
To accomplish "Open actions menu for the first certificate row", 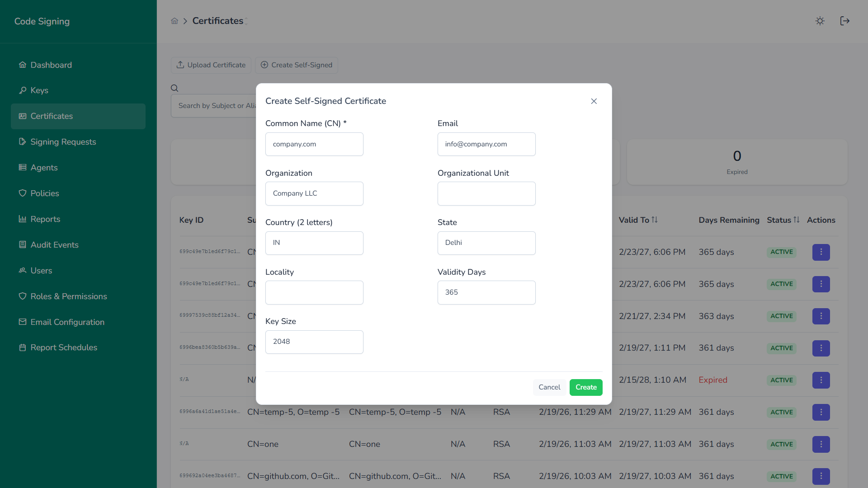I will pos(821,252).
